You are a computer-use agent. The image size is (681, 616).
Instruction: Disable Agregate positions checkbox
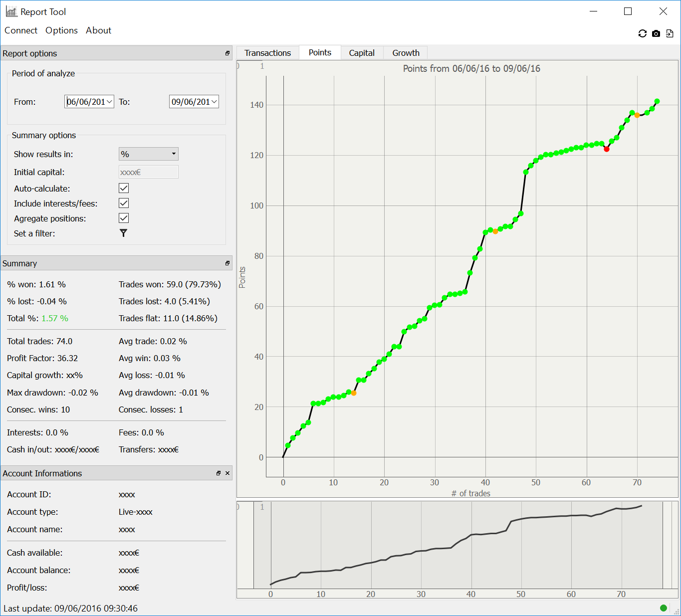(x=124, y=218)
